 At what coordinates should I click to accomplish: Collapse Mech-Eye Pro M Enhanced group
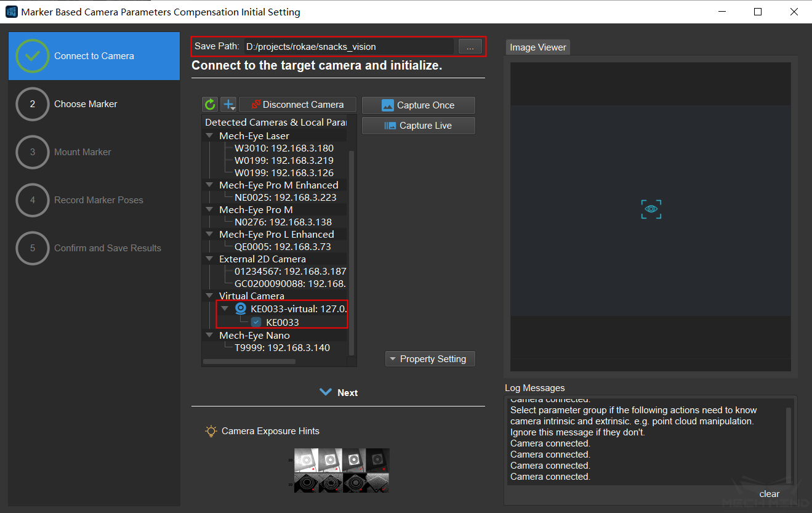pyautogui.click(x=210, y=185)
